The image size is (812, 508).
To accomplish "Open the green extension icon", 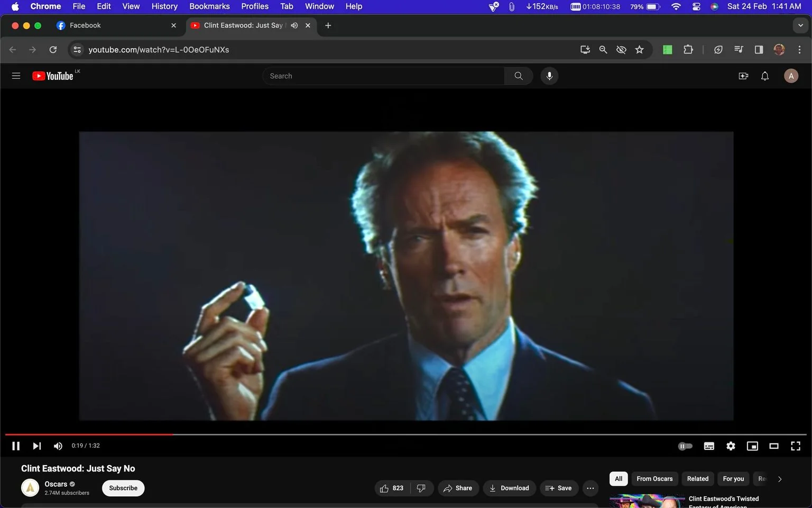I will click(668, 50).
